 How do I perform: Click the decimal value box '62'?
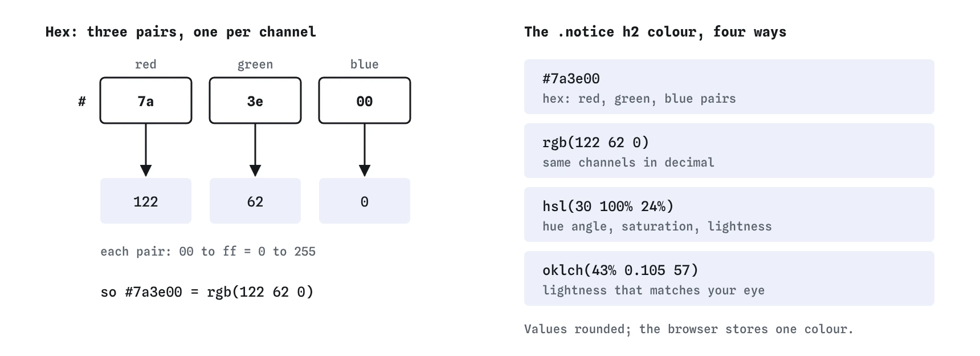(x=255, y=201)
